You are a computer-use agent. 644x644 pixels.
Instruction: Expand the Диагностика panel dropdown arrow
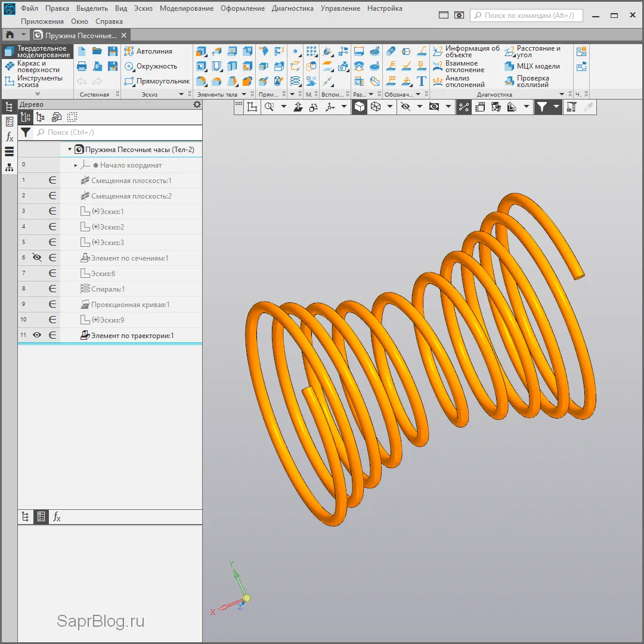[x=561, y=94]
